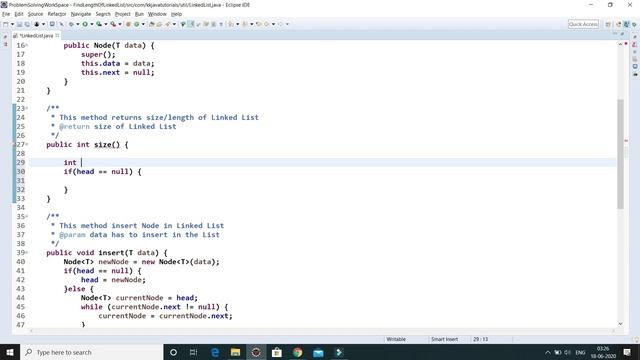Screen dimensions: 640x360
Task: Open the Run menu
Action: [x=139, y=14]
